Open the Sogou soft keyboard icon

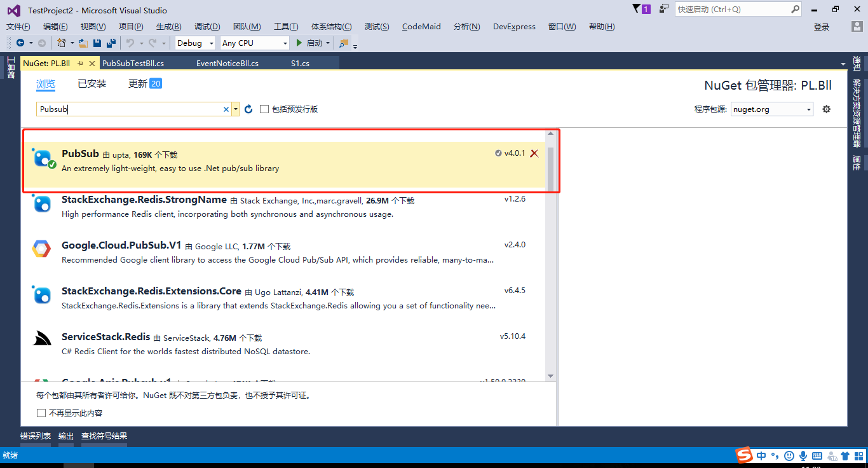point(817,455)
